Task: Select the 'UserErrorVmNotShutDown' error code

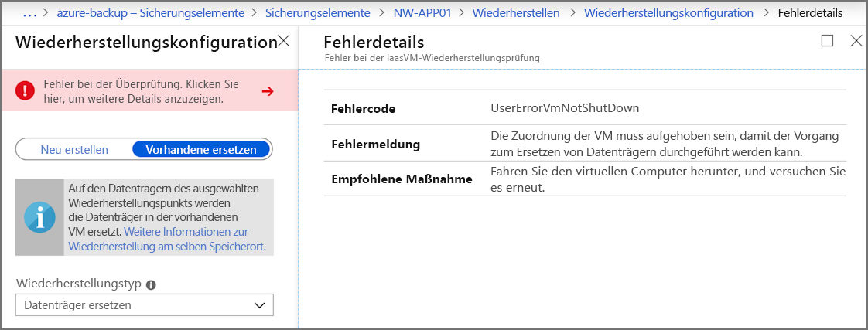Action: click(x=565, y=108)
